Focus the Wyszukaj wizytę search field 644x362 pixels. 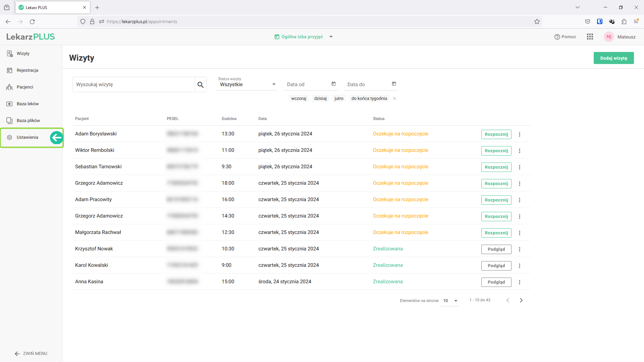tap(133, 84)
